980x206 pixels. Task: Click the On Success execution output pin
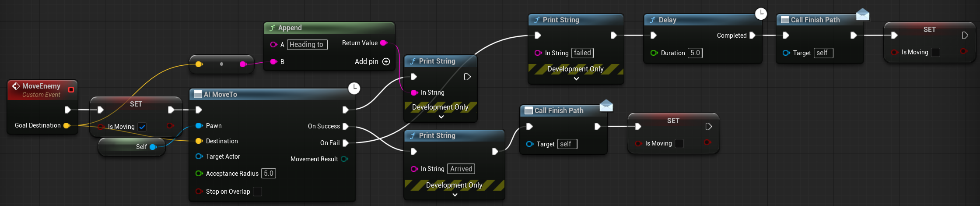(346, 126)
